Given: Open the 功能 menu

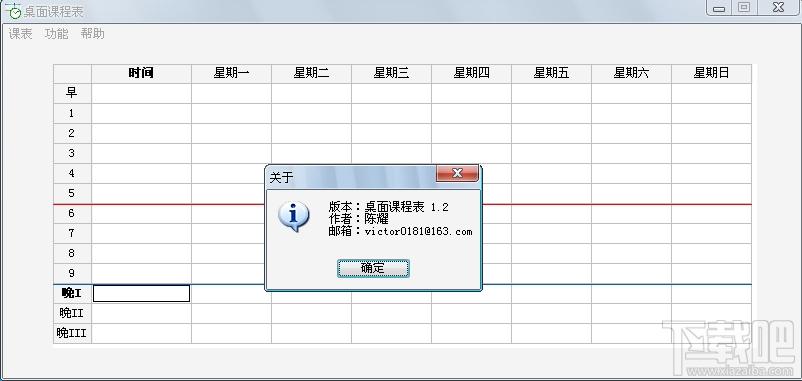Looking at the screenshot, I should click(x=56, y=34).
